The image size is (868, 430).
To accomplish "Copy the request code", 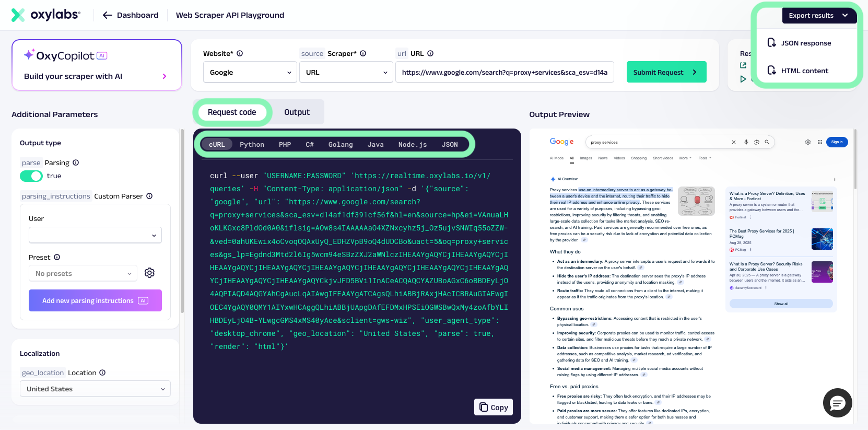I will pos(494,407).
